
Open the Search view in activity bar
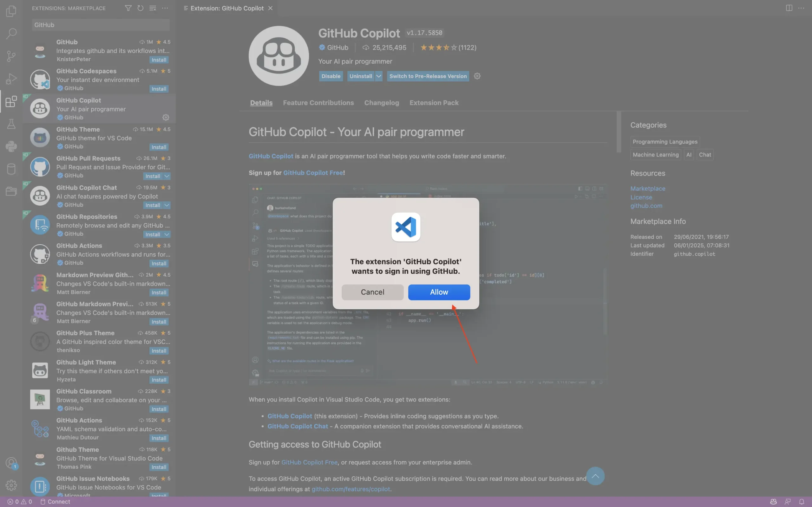(x=11, y=33)
